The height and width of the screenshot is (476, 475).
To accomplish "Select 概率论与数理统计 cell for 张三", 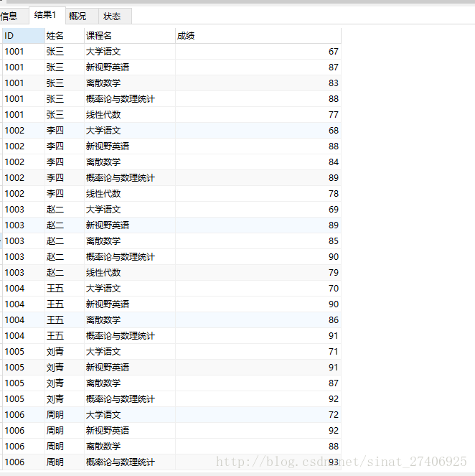I will coord(130,99).
